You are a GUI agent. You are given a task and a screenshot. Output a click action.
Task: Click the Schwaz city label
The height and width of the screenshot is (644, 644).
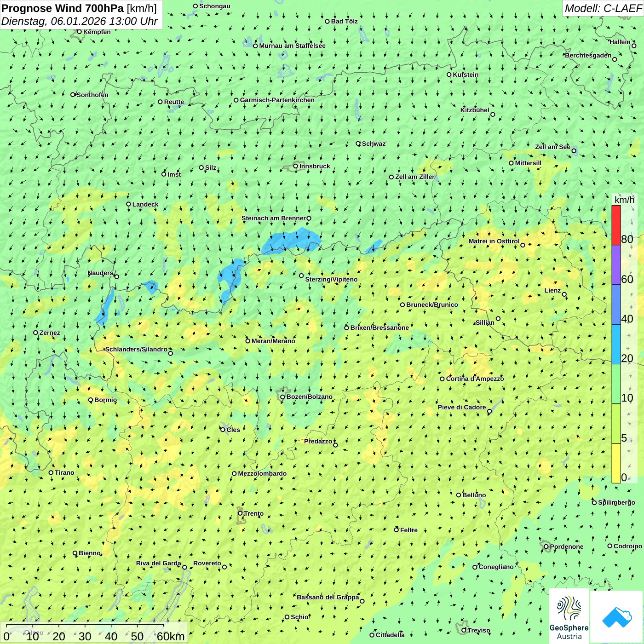374,144
